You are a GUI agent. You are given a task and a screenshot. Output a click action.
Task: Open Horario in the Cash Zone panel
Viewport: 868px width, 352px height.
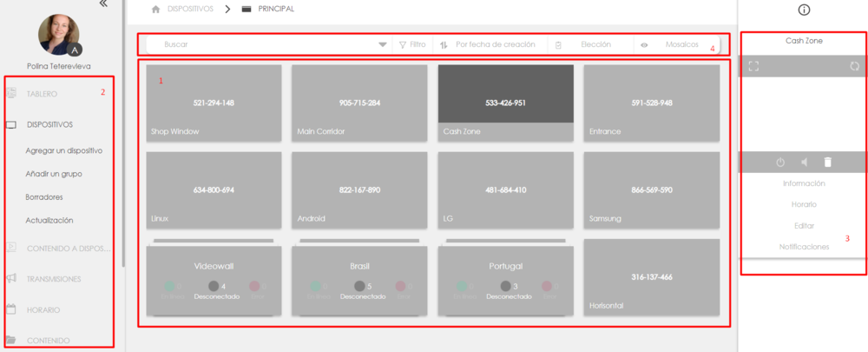(x=803, y=204)
